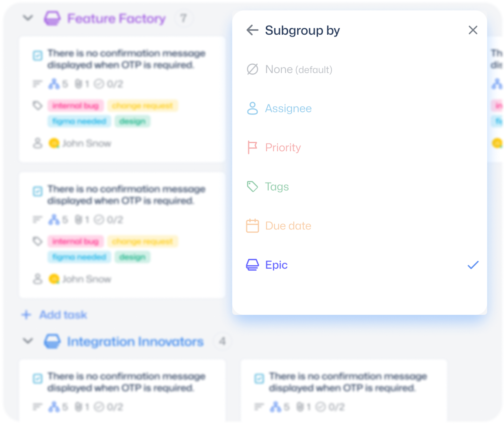
Task: Open the Feature Factory group title
Action: [116, 19]
